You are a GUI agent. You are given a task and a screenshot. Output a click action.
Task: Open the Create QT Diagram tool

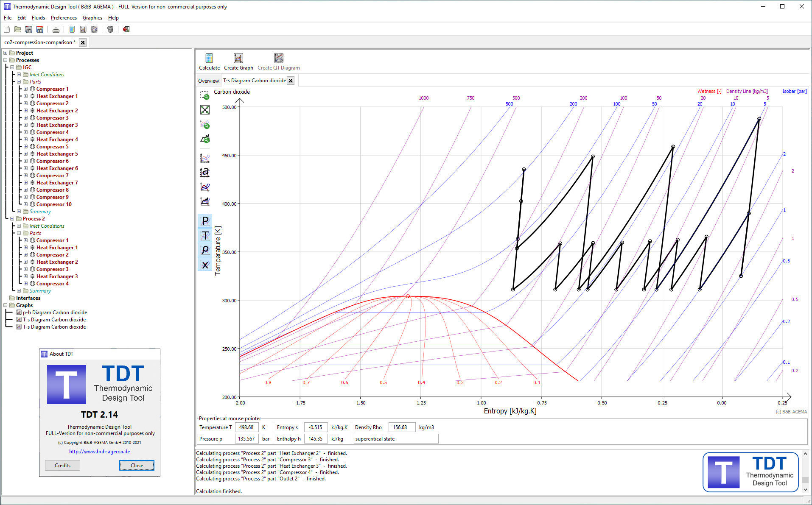(278, 59)
